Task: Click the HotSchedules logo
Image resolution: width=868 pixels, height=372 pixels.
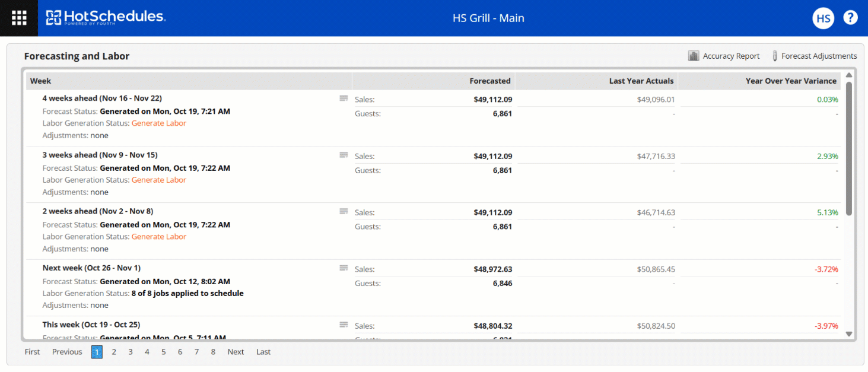Action: pyautogui.click(x=106, y=18)
